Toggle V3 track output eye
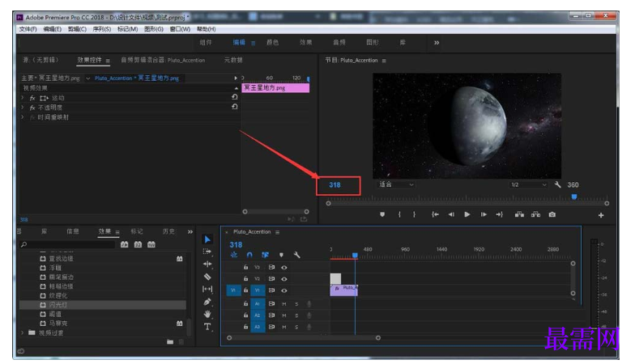 tap(284, 267)
